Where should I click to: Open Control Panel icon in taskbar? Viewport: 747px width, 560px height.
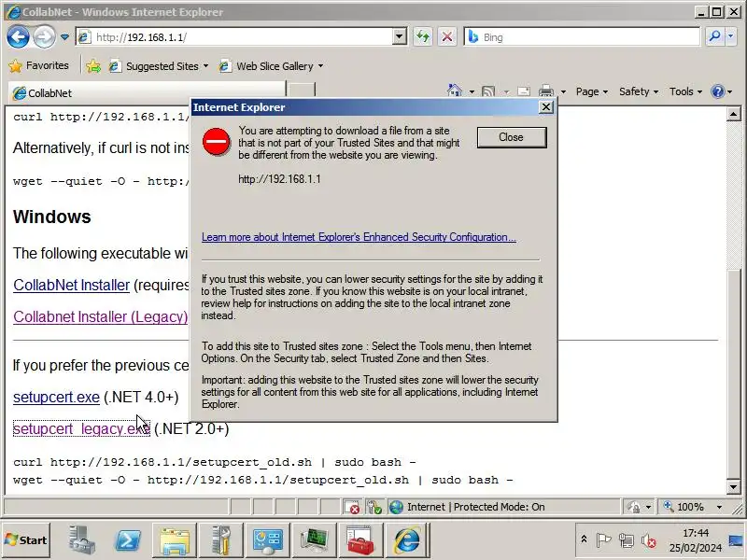tap(267, 540)
